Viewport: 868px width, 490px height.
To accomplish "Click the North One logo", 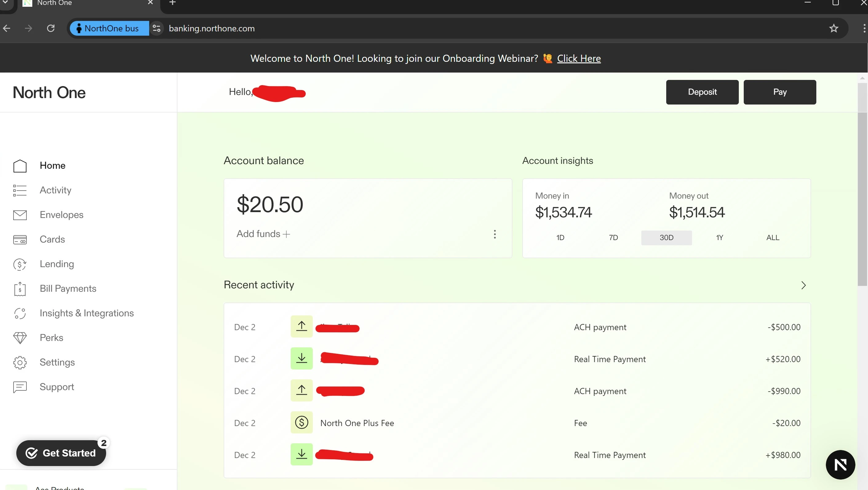I will [49, 93].
